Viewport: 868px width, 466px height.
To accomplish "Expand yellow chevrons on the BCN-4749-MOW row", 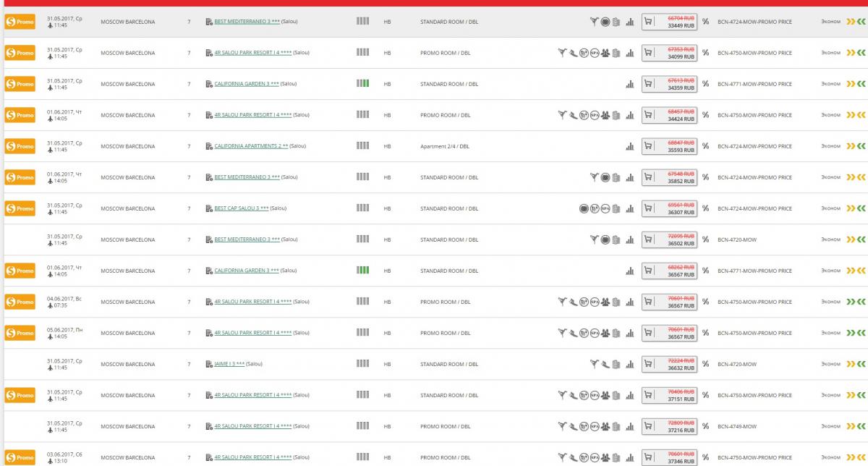I will click(x=851, y=426).
